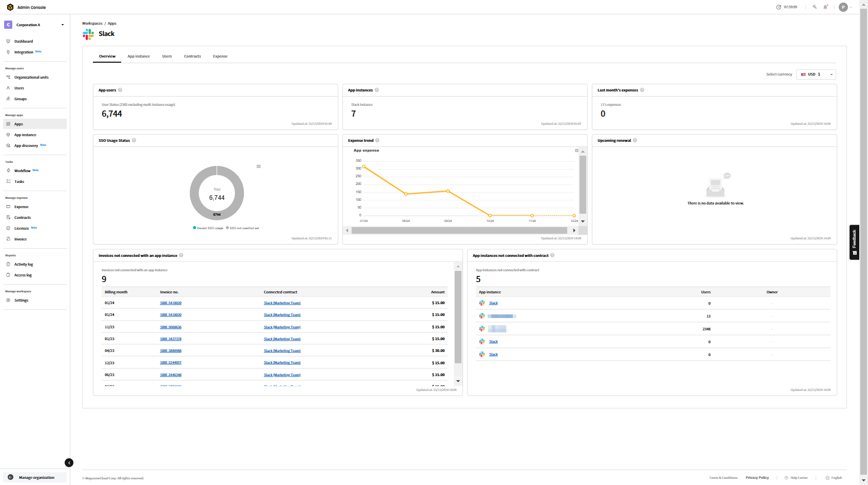Open Groups in the sidebar

pos(21,99)
